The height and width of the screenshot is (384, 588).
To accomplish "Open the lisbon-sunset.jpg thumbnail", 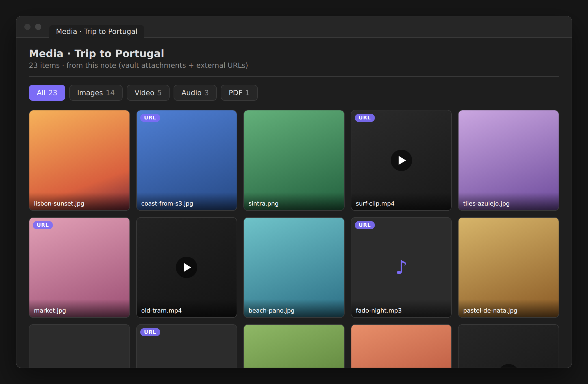I will 79,160.
